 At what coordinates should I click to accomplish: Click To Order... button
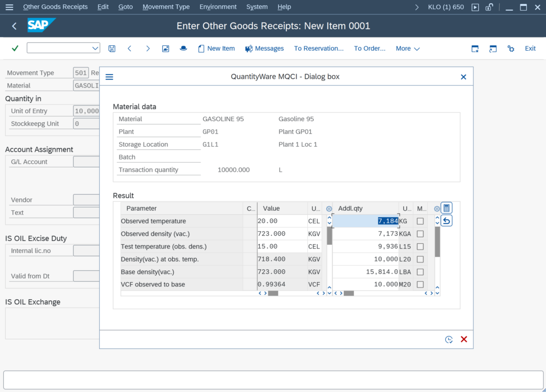click(370, 49)
